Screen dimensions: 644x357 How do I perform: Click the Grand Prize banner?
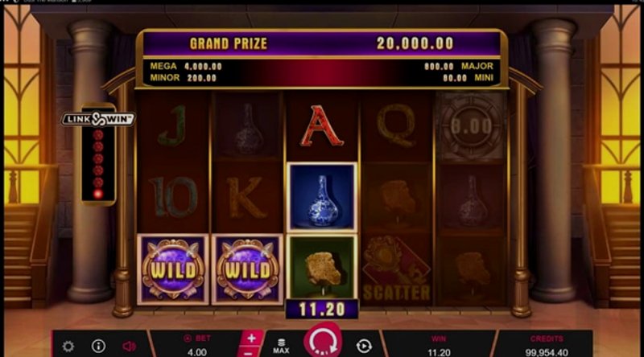322,43
